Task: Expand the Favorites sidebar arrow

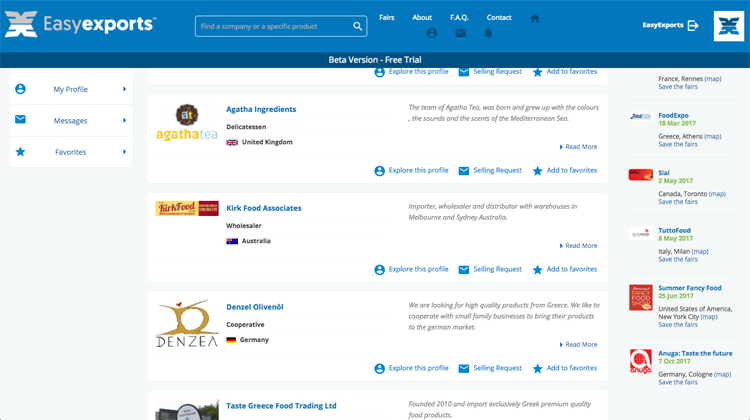Action: 124,152
